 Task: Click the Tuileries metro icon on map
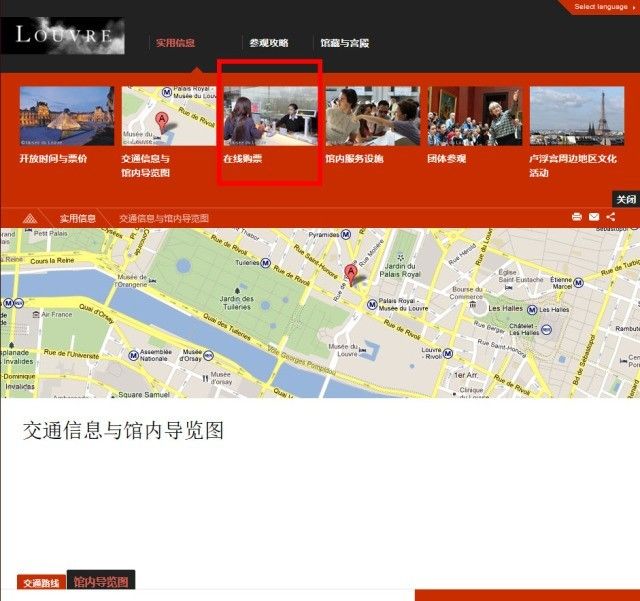(265, 263)
